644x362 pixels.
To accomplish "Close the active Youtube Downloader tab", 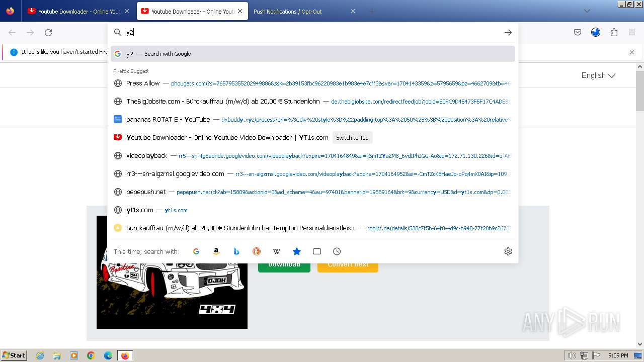I will (x=240, y=11).
